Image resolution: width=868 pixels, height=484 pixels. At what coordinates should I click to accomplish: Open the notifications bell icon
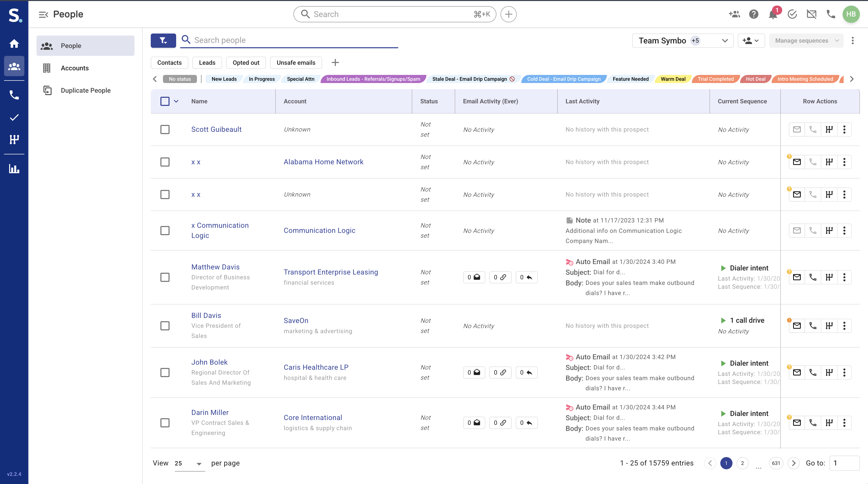point(773,14)
